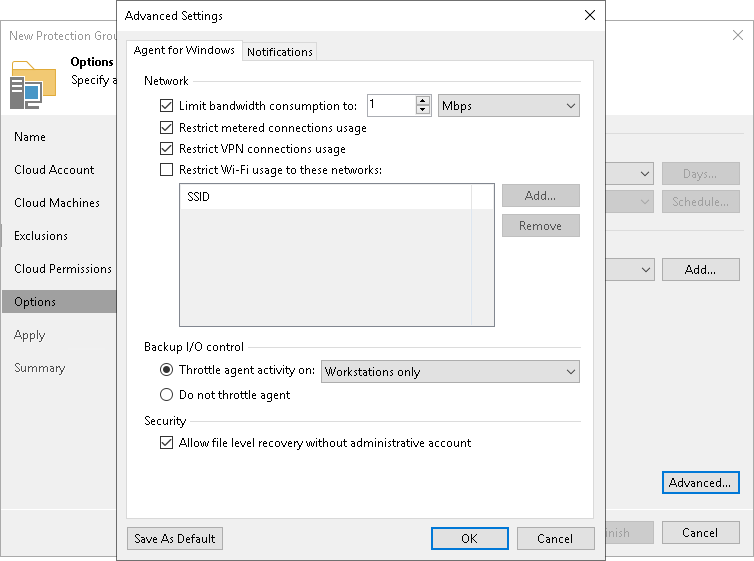
Task: Click the wizard's Add button
Action: (x=700, y=270)
